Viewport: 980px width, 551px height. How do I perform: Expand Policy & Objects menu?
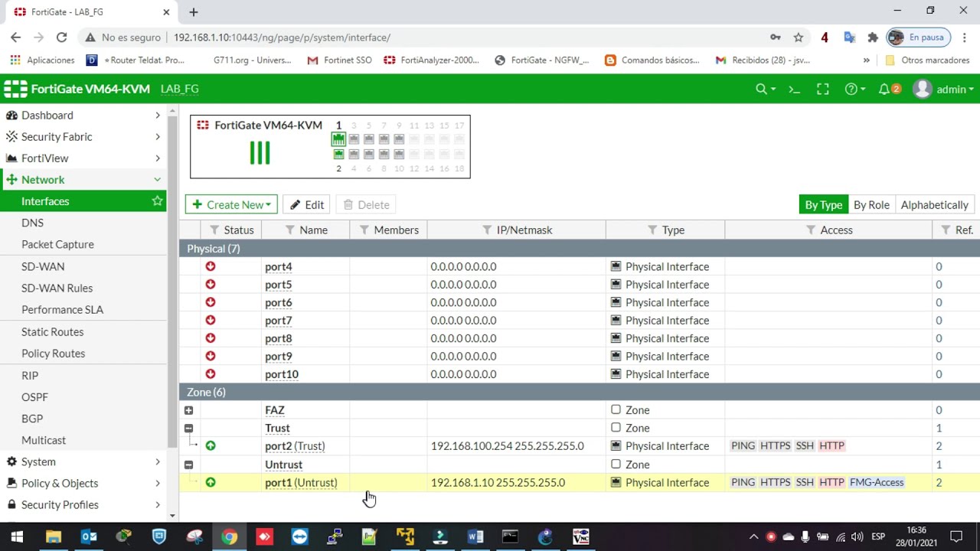[83, 483]
